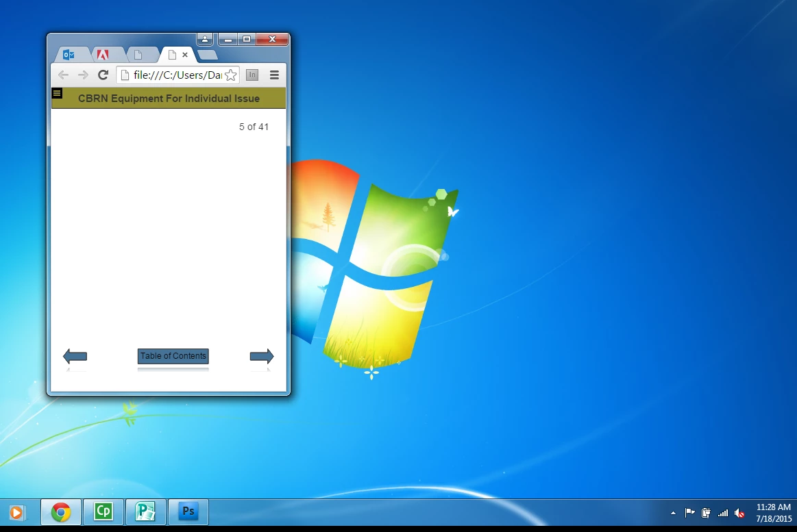Open the Action Center flag icon
This screenshot has width=797, height=532.
coord(689,514)
